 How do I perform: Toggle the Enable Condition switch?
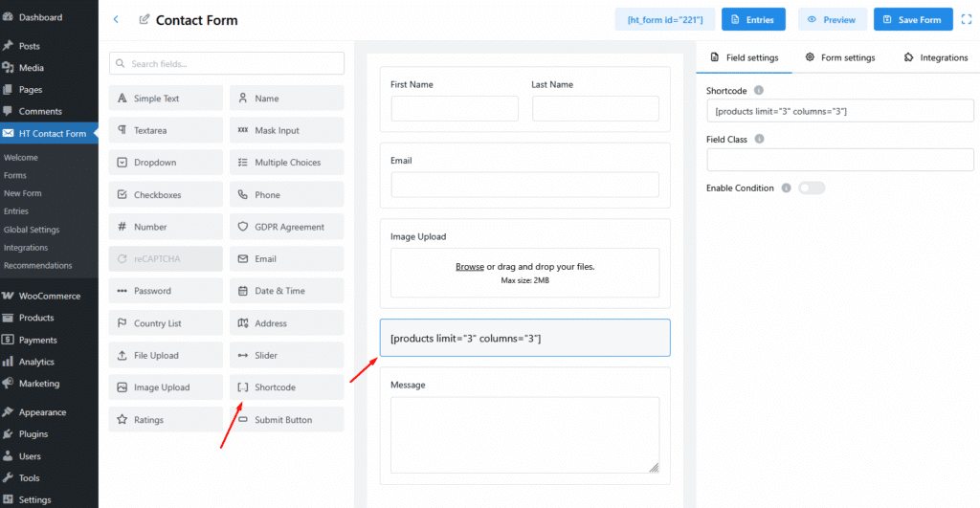tap(812, 188)
